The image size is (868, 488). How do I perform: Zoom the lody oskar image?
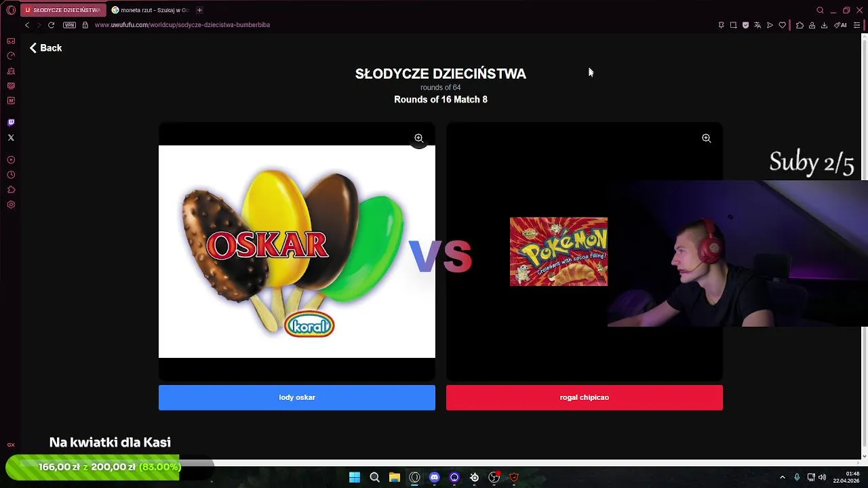pos(419,138)
